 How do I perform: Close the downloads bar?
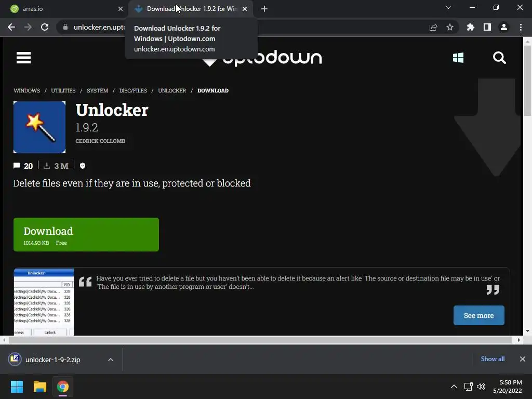coord(523,359)
